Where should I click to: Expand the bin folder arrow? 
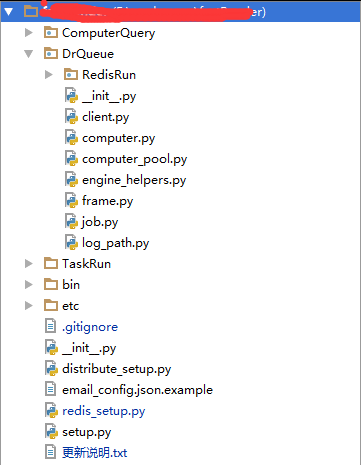point(29,285)
